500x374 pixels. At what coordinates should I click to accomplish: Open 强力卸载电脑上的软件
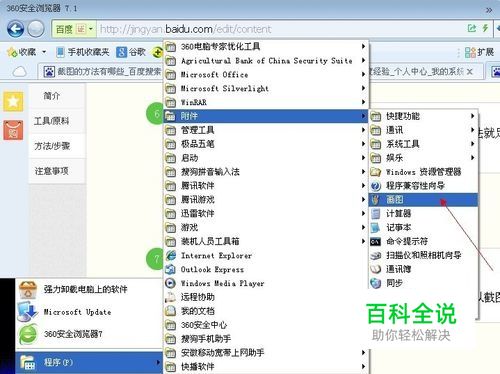coord(89,289)
